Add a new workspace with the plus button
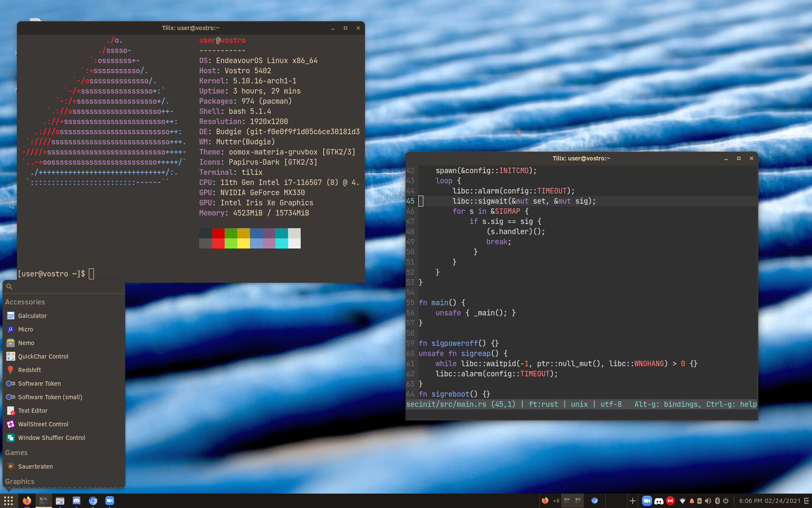Viewport: 812px width, 508px height. pos(633,501)
